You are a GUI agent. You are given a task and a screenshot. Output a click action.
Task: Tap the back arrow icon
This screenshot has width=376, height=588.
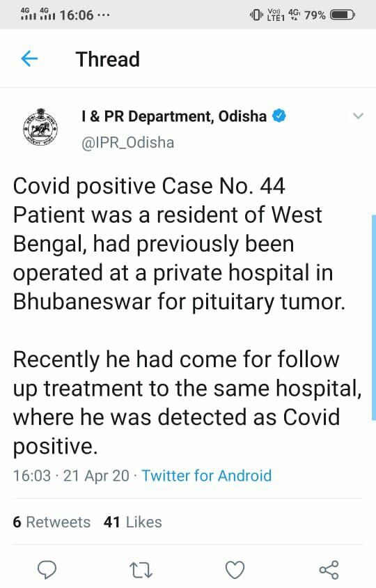[x=29, y=59]
